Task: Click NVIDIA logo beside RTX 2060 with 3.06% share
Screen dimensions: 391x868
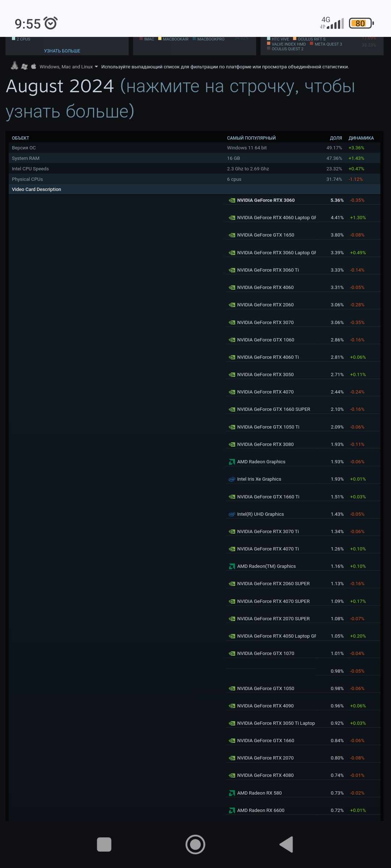Action: [232, 305]
